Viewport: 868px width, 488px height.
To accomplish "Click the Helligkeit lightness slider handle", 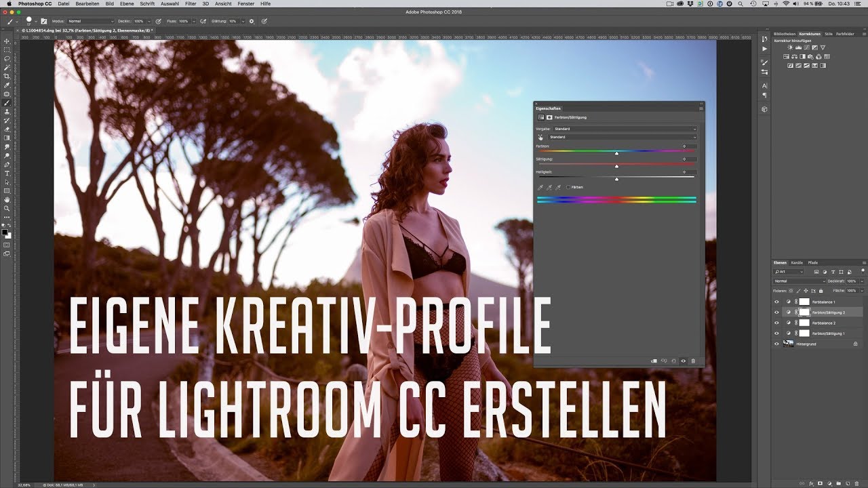I will [617, 180].
